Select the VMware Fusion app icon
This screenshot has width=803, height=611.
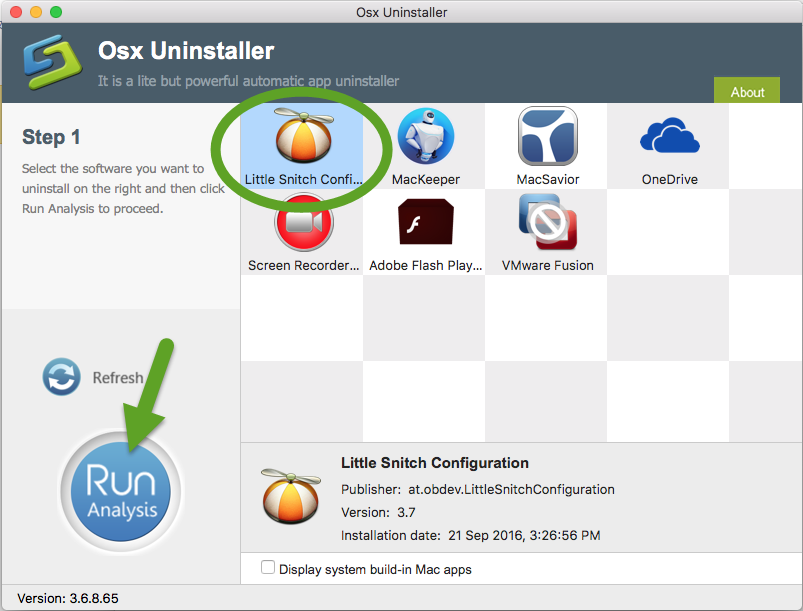point(546,223)
